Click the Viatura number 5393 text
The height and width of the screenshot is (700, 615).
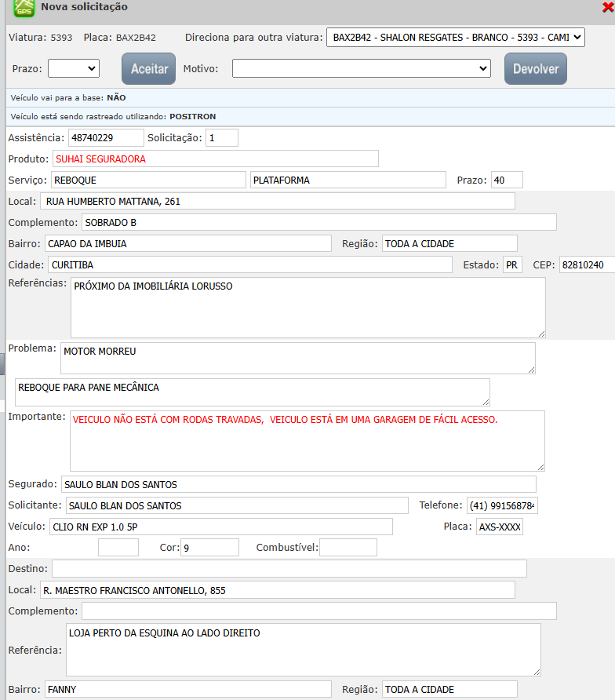point(61,38)
